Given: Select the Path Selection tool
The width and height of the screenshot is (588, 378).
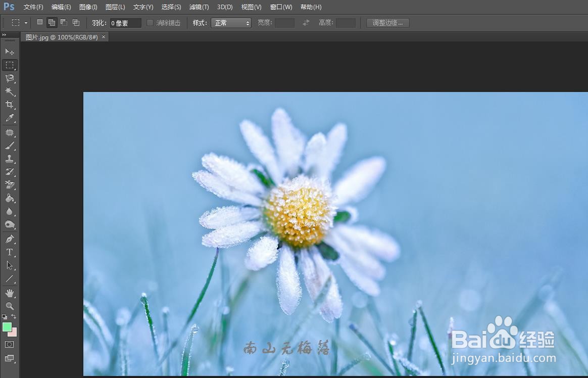Looking at the screenshot, I should tap(10, 265).
